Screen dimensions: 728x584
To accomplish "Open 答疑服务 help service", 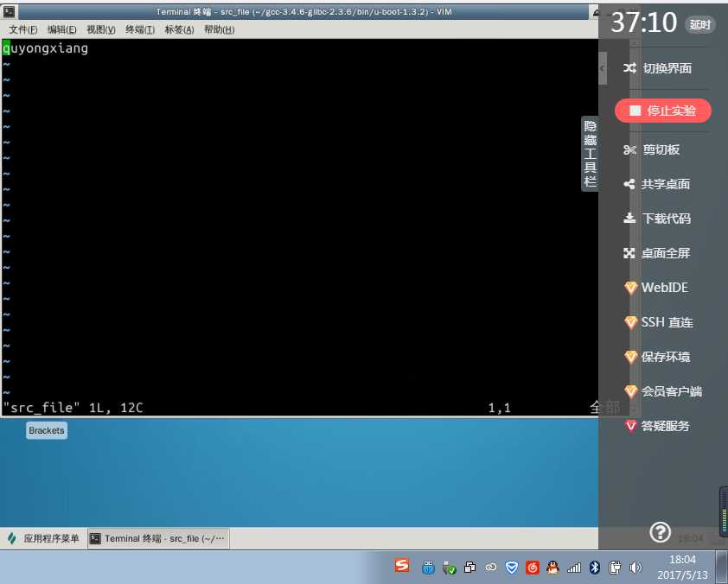I will coord(665,426).
